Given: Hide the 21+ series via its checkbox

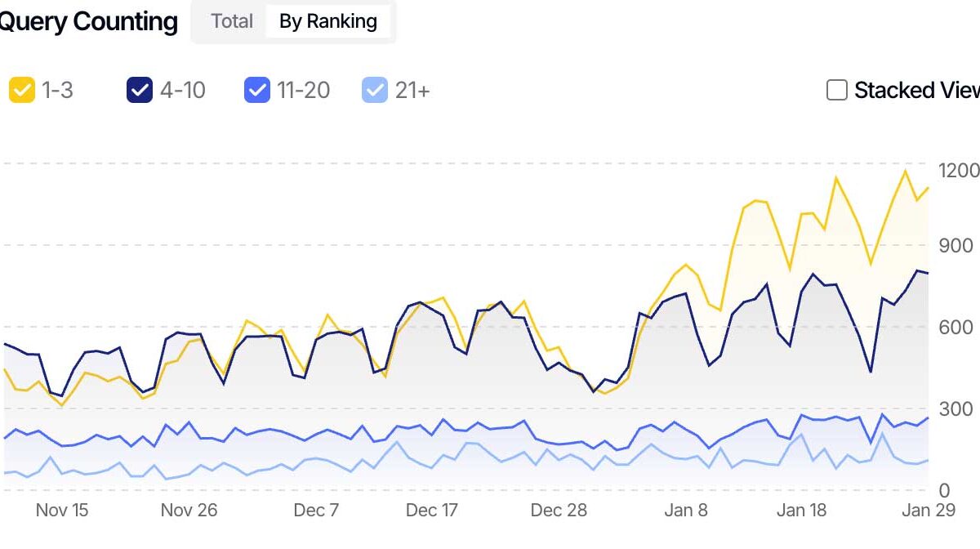Looking at the screenshot, I should [375, 90].
